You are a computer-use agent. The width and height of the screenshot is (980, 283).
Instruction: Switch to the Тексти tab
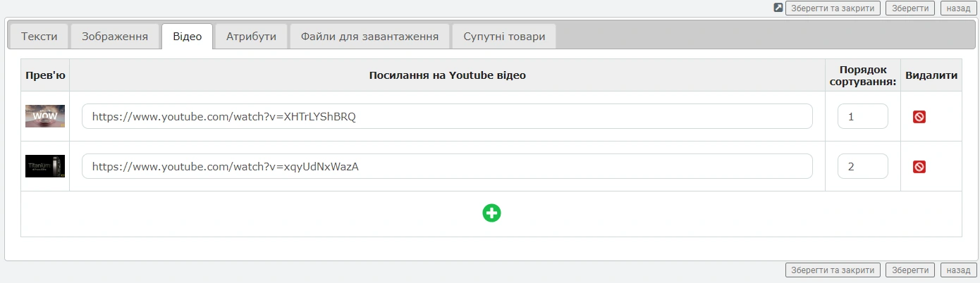pyautogui.click(x=39, y=37)
